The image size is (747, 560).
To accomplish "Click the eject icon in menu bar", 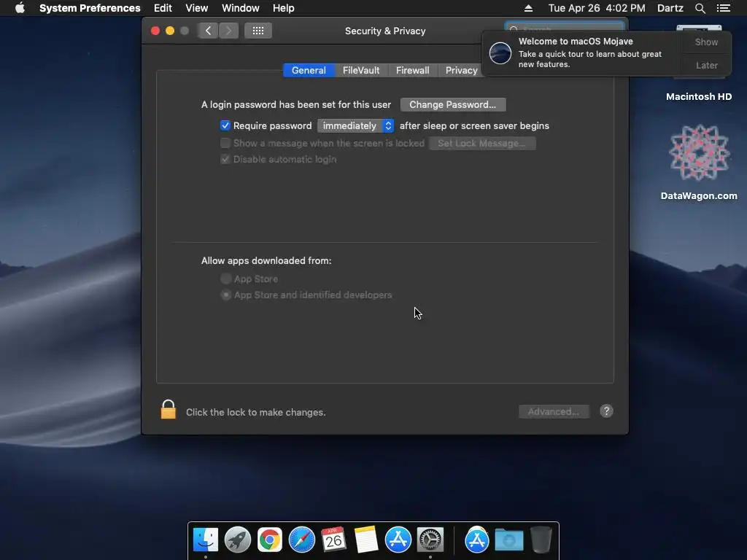I will 528,8.
